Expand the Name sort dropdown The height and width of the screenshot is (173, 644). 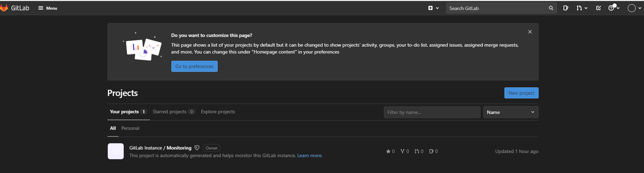coord(511,112)
